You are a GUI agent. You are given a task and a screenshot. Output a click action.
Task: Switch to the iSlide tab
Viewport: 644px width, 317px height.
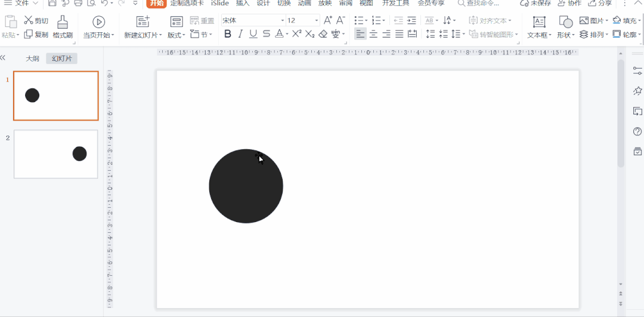pos(219,3)
